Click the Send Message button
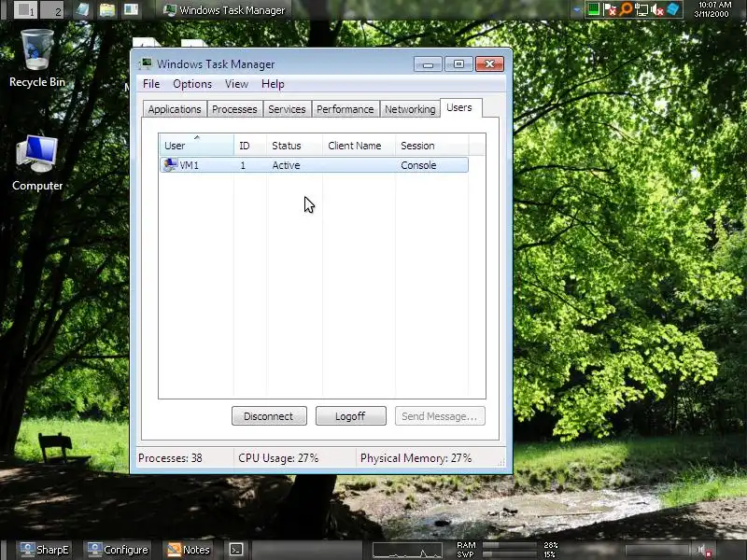The image size is (747, 560). coord(439,415)
